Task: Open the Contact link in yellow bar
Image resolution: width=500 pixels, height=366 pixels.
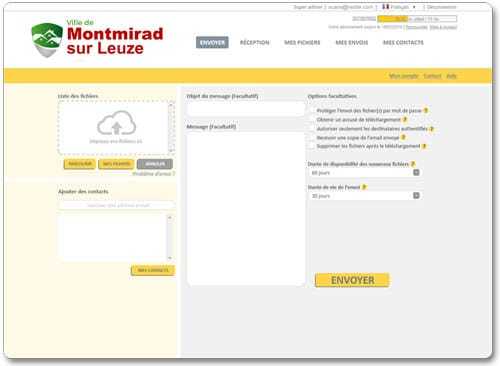Action: click(433, 76)
